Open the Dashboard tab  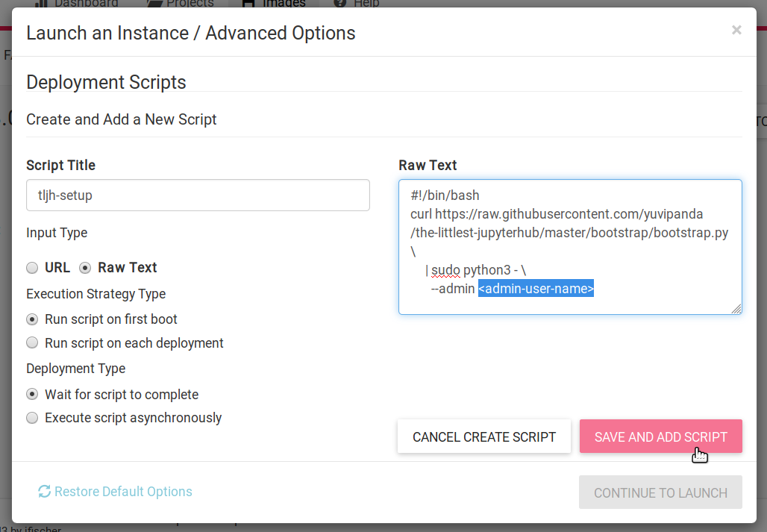pyautogui.click(x=86, y=4)
